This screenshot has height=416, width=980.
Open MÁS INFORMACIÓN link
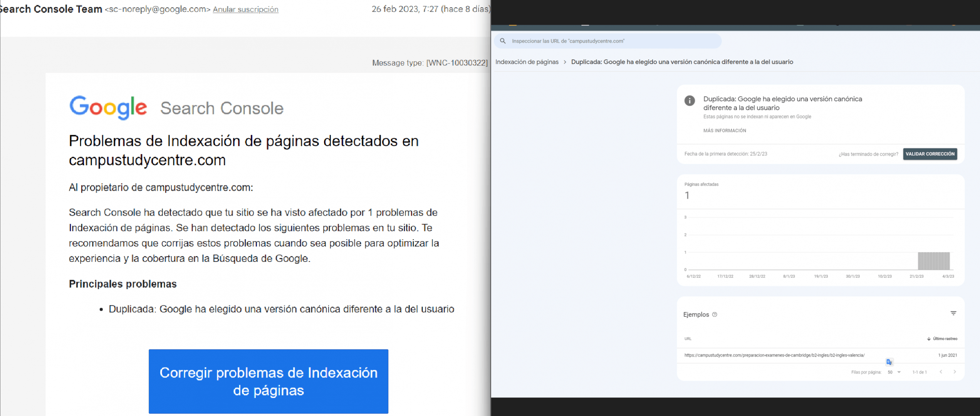[724, 131]
